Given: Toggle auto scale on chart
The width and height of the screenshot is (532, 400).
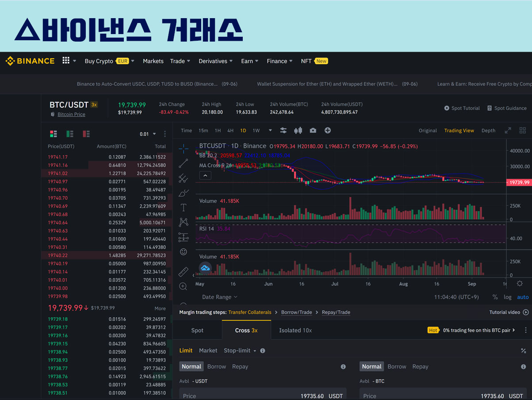Looking at the screenshot, I should pyautogui.click(x=523, y=297).
